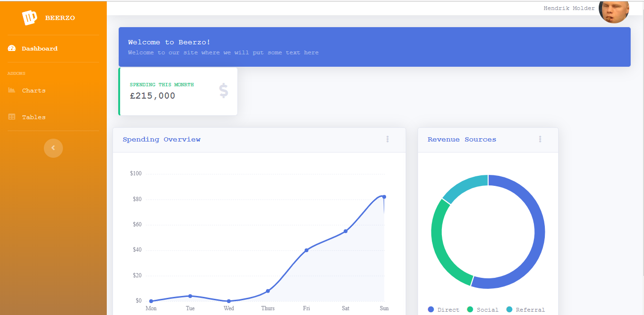The height and width of the screenshot is (315, 644).
Task: Click the Beerzo beer mug logo icon
Action: (x=30, y=18)
